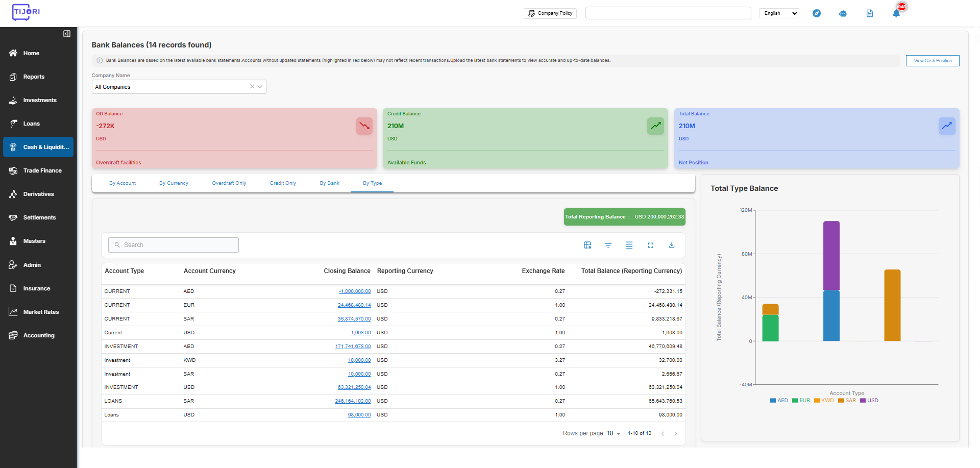
Task: Go to previous table page
Action: 663,433
